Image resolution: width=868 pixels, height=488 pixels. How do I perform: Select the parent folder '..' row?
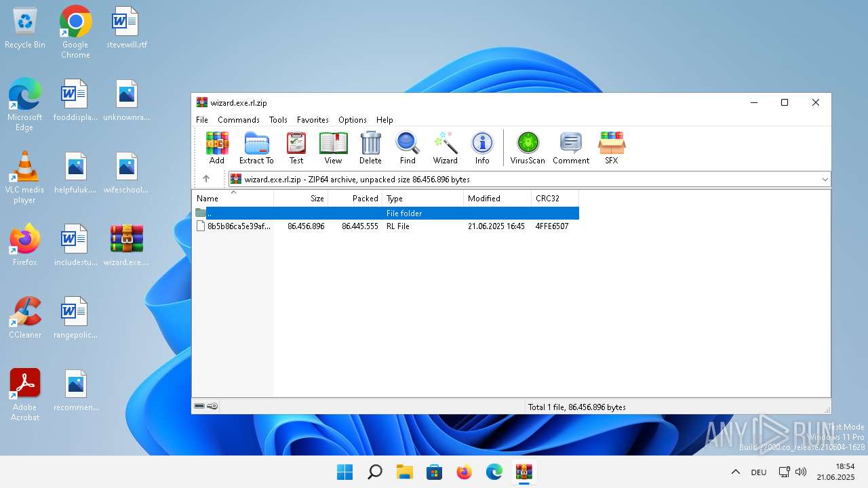click(387, 213)
